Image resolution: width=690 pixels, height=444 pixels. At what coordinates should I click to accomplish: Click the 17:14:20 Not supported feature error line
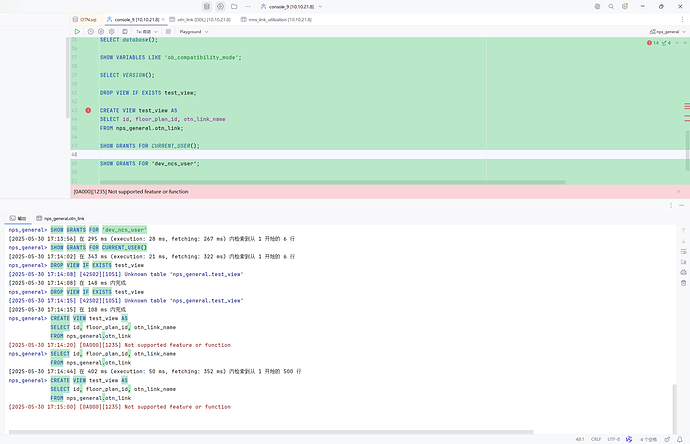[120, 345]
